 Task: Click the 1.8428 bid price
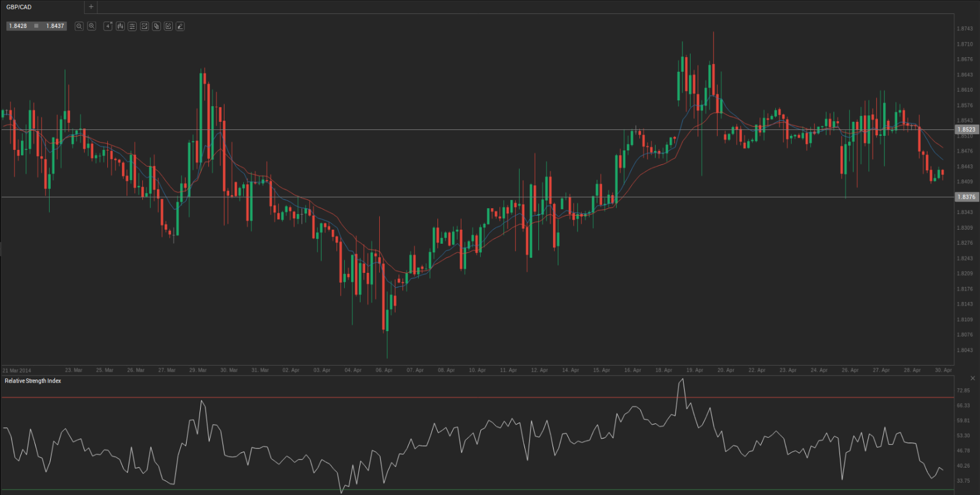click(18, 26)
